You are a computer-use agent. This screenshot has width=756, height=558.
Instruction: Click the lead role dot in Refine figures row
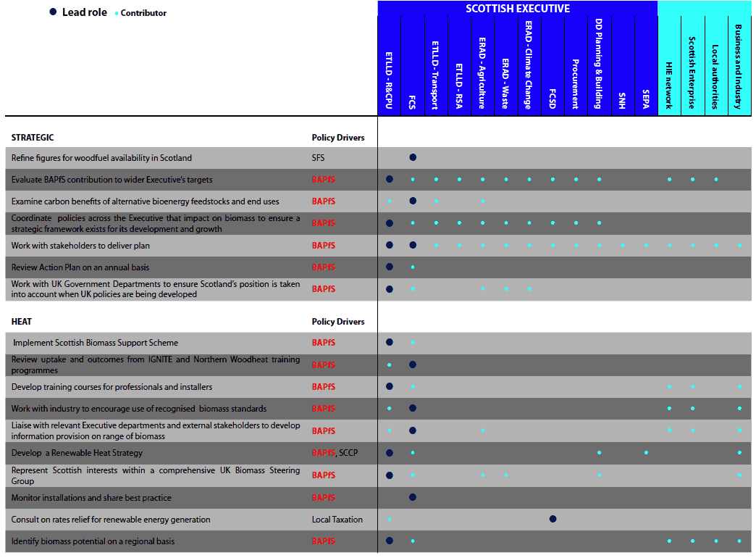(x=413, y=157)
